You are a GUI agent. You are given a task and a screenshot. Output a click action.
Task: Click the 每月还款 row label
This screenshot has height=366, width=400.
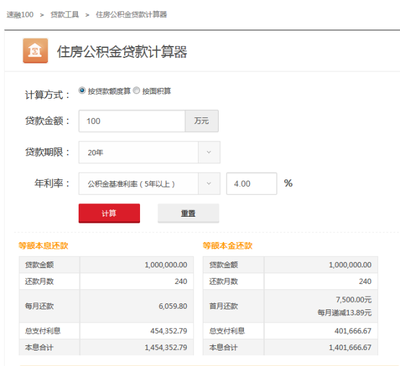pyautogui.click(x=39, y=306)
